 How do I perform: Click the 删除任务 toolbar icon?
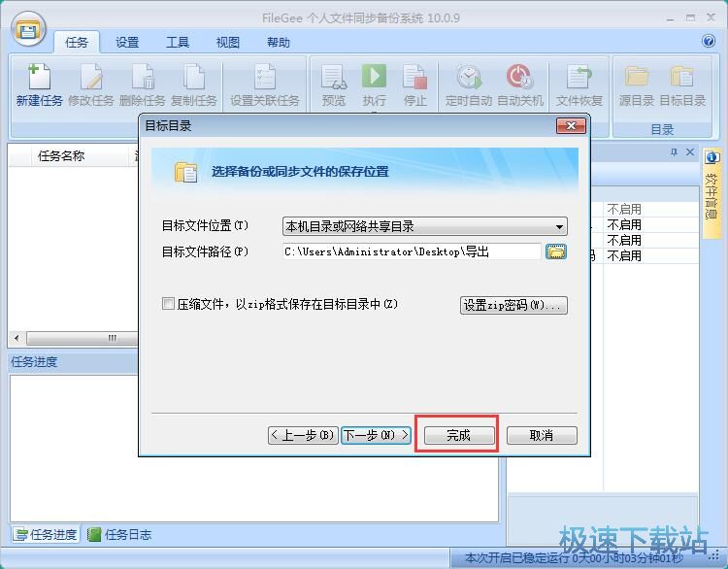(142, 77)
